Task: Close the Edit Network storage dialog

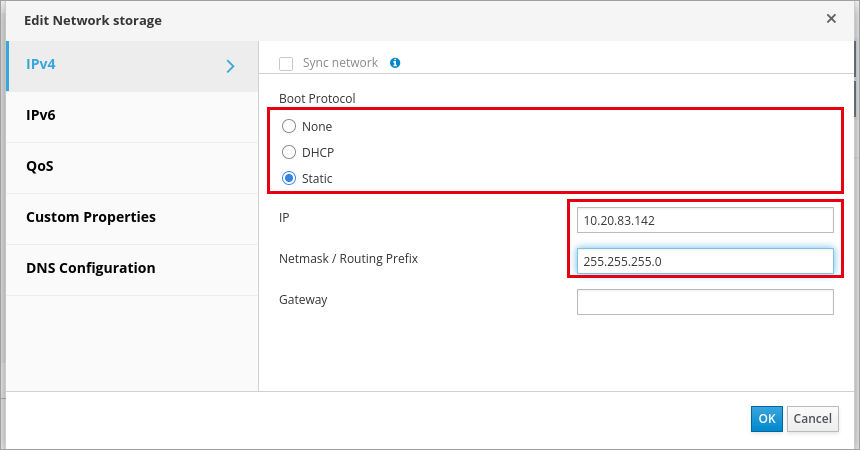Action: [831, 19]
